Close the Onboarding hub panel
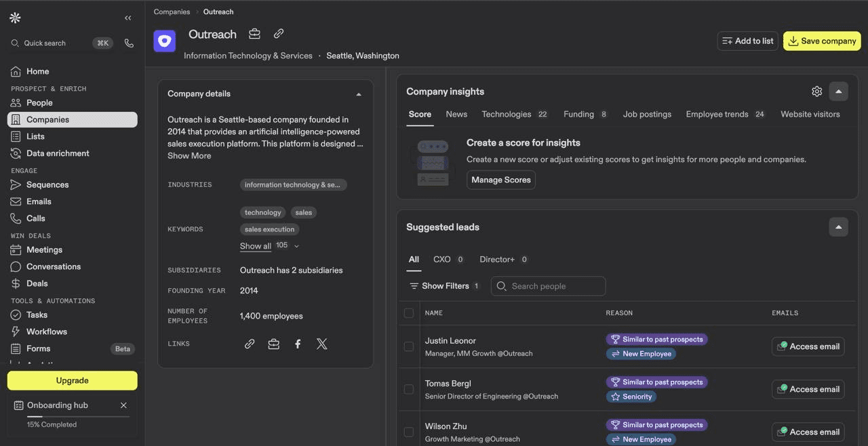Screen dimensions: 868x446 click(x=123, y=405)
